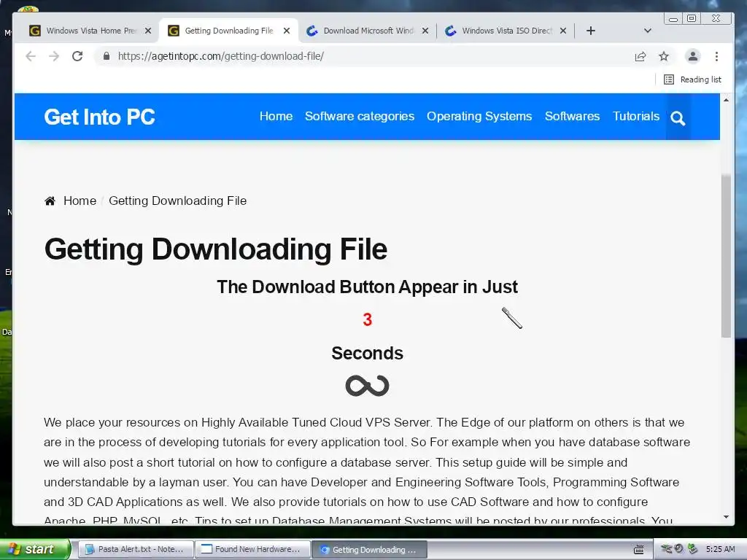Bookmark this page with the star icon
The height and width of the screenshot is (560, 747).
[x=664, y=57]
